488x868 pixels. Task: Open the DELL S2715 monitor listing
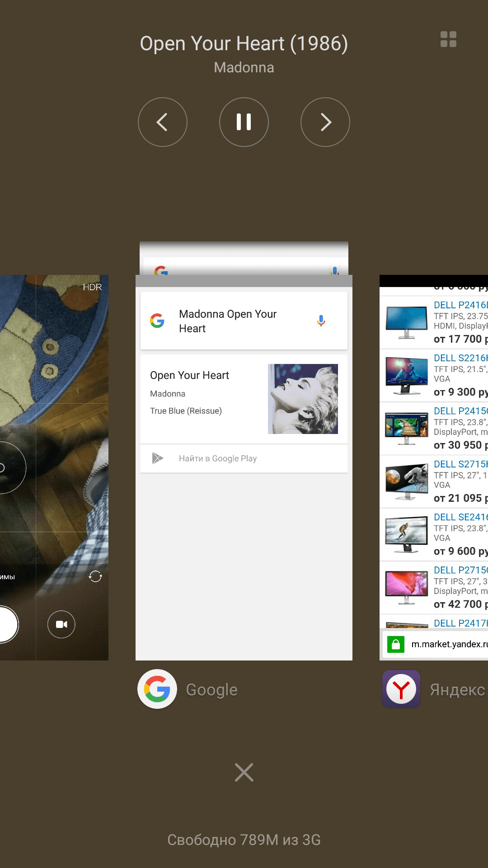pos(460,464)
